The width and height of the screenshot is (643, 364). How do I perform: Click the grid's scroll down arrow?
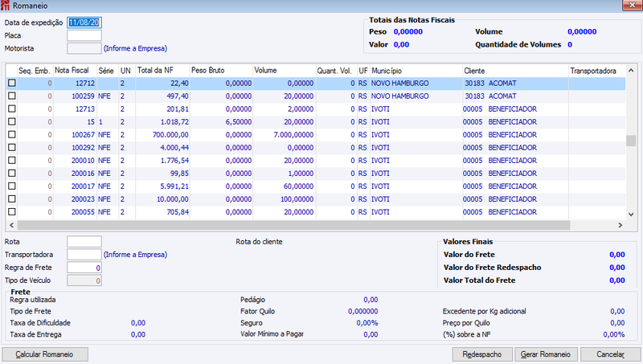click(631, 214)
